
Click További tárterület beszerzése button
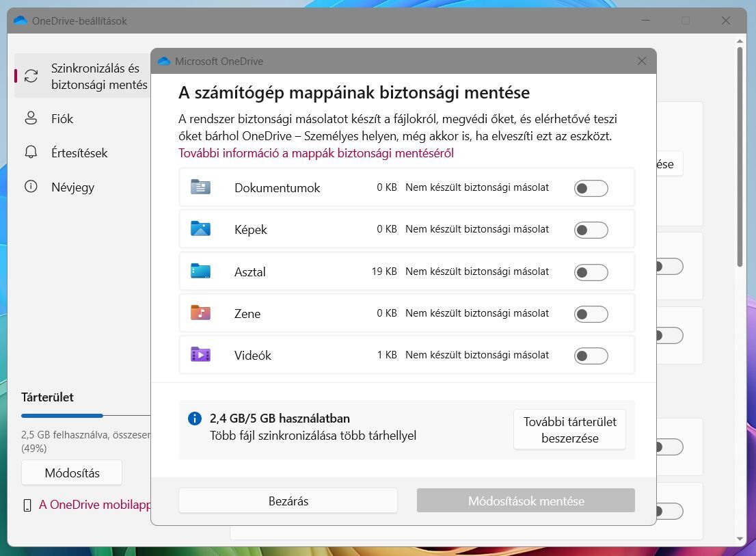click(569, 429)
